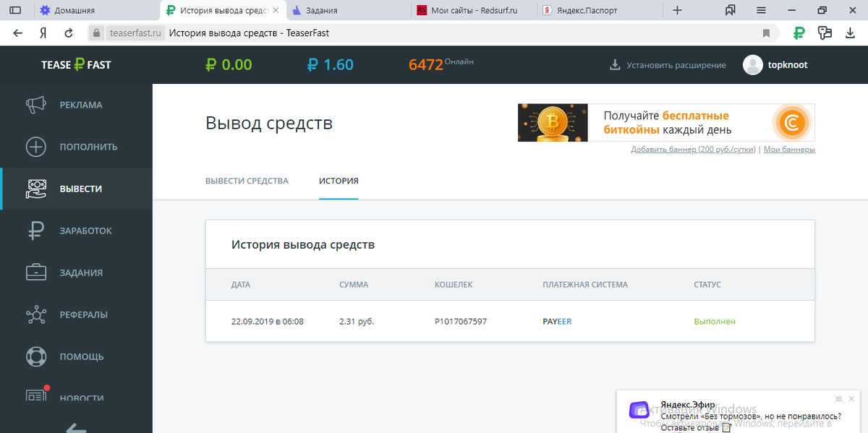
Task: Click the Yandex Я home button
Action: pos(43,33)
